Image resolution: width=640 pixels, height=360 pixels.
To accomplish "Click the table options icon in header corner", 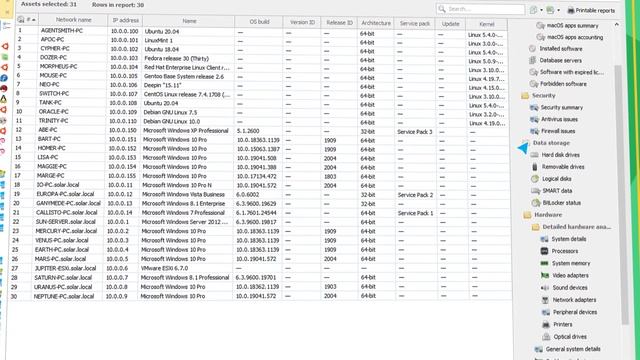I will point(21,19).
